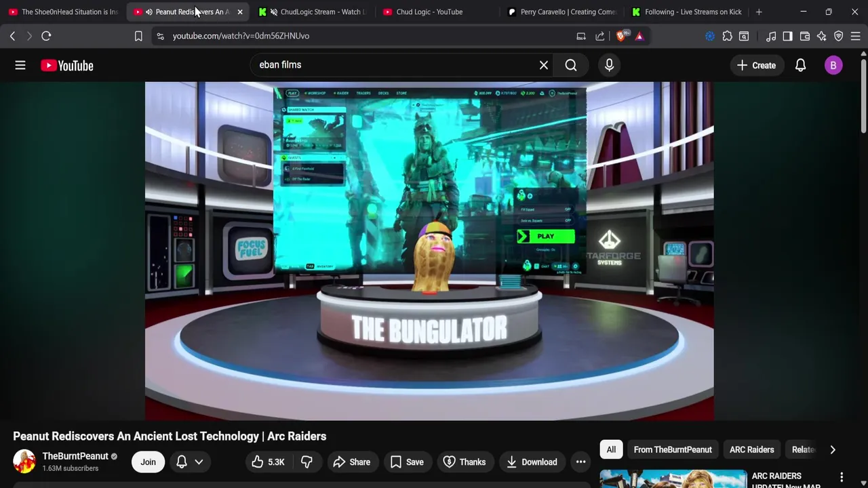
Task: Unmute the ChudLogic Stream tab audio
Action: (x=274, y=12)
